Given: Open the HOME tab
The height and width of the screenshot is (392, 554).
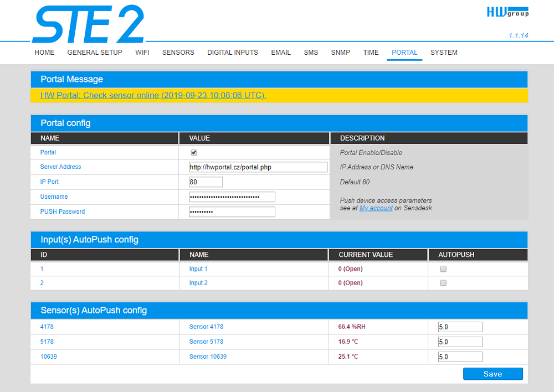Looking at the screenshot, I should [x=44, y=53].
